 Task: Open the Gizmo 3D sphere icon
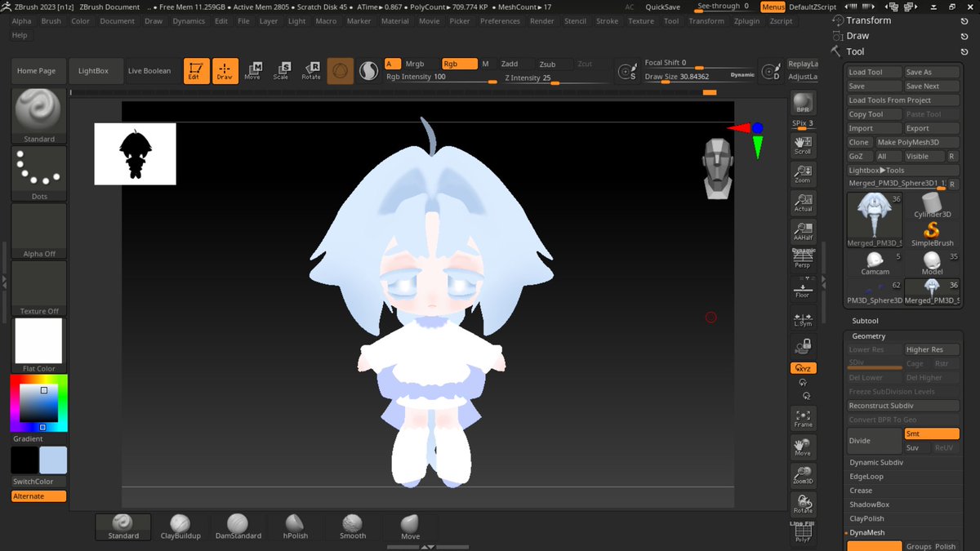tap(341, 71)
